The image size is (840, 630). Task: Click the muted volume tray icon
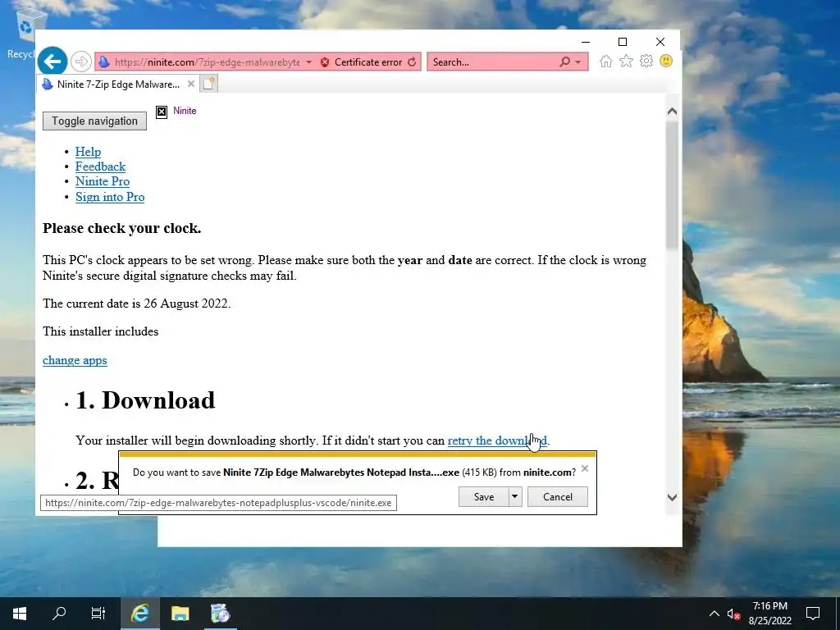733,614
